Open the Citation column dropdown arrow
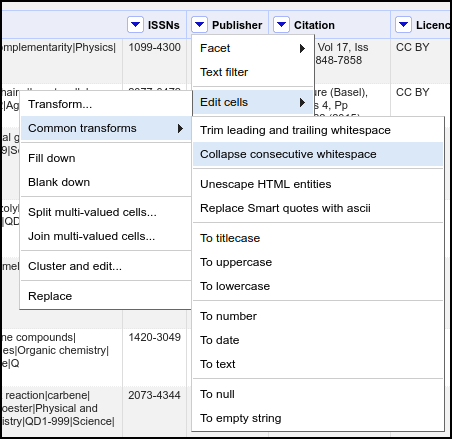Screen dimensions: 452x439 [x=281, y=25]
